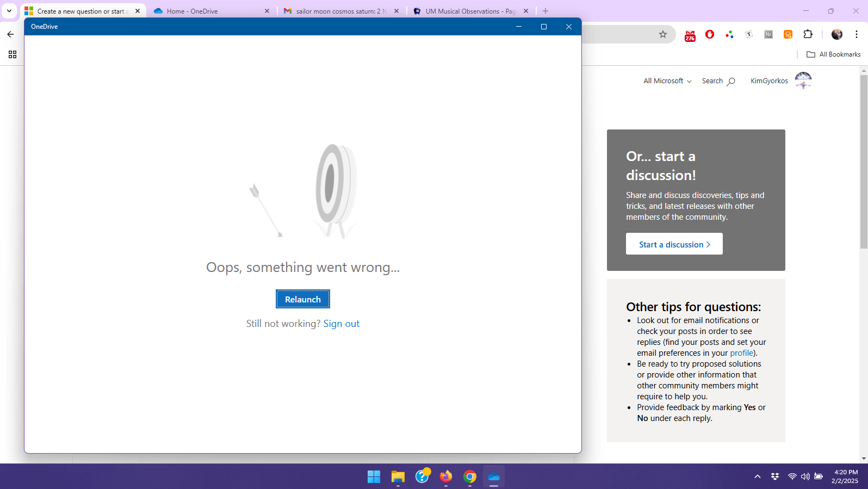Open File Explorer from taskbar
This screenshot has height=489, width=868.
point(398,477)
